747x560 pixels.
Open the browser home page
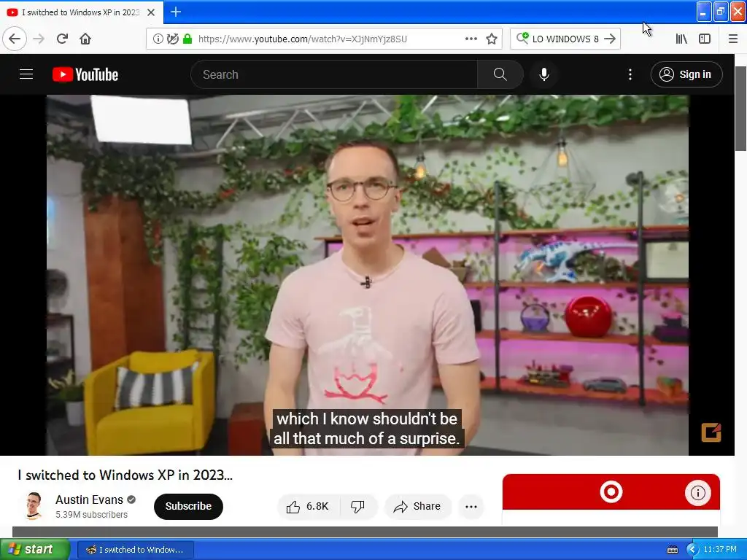click(85, 39)
